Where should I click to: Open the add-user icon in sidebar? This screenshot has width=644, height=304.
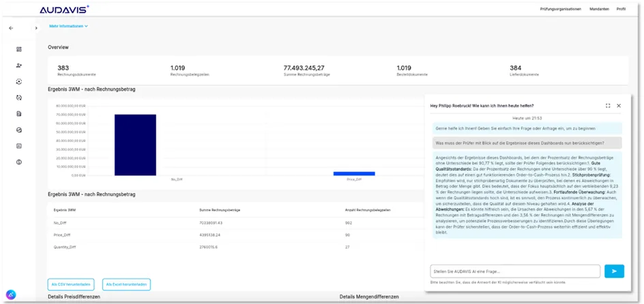19,66
